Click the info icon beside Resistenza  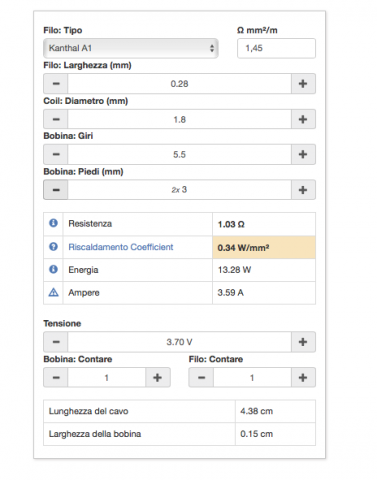[x=53, y=223]
